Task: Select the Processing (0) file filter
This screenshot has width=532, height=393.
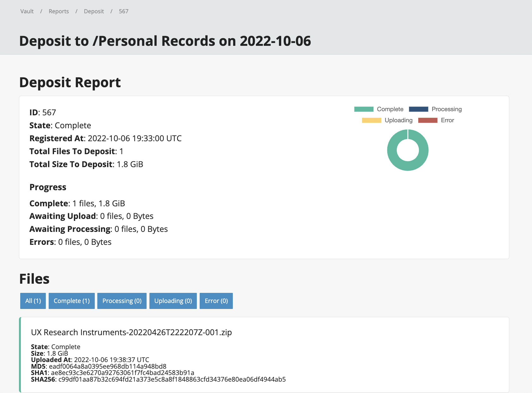Action: point(122,301)
